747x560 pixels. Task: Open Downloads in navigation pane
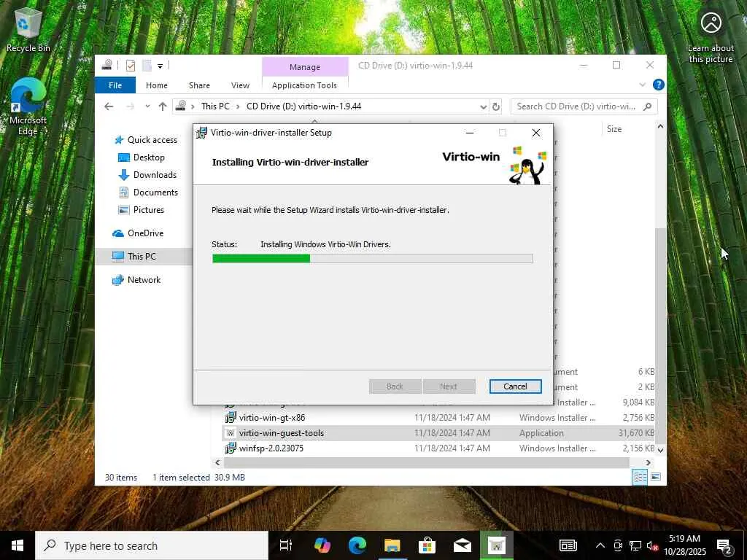pyautogui.click(x=147, y=175)
